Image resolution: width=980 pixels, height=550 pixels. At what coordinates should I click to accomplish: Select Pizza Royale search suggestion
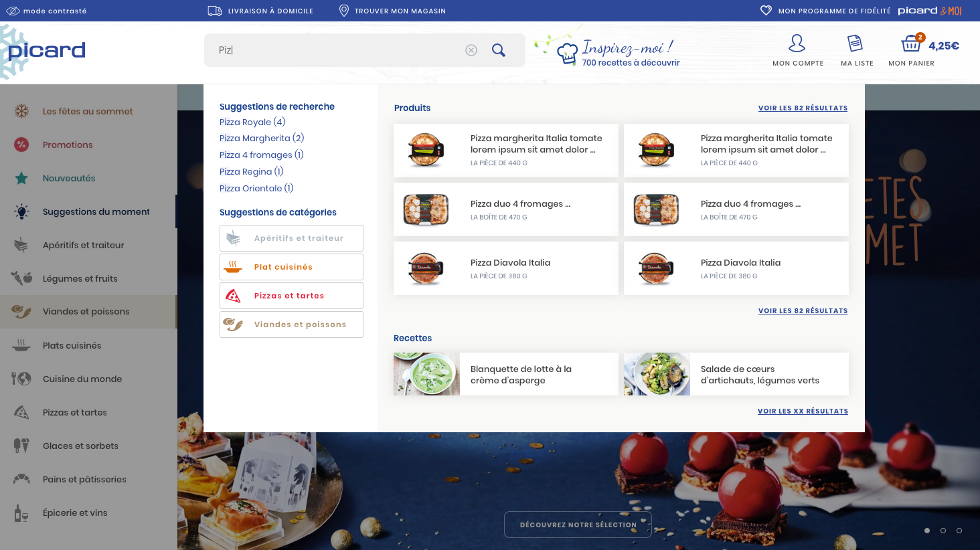252,122
